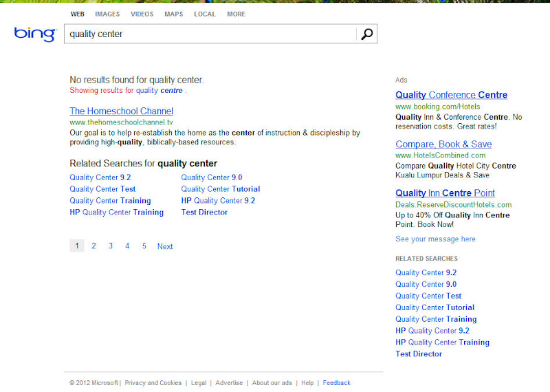Screen dimensions: 550x392
Task: Focus the search box containing quality center
Action: 210,34
